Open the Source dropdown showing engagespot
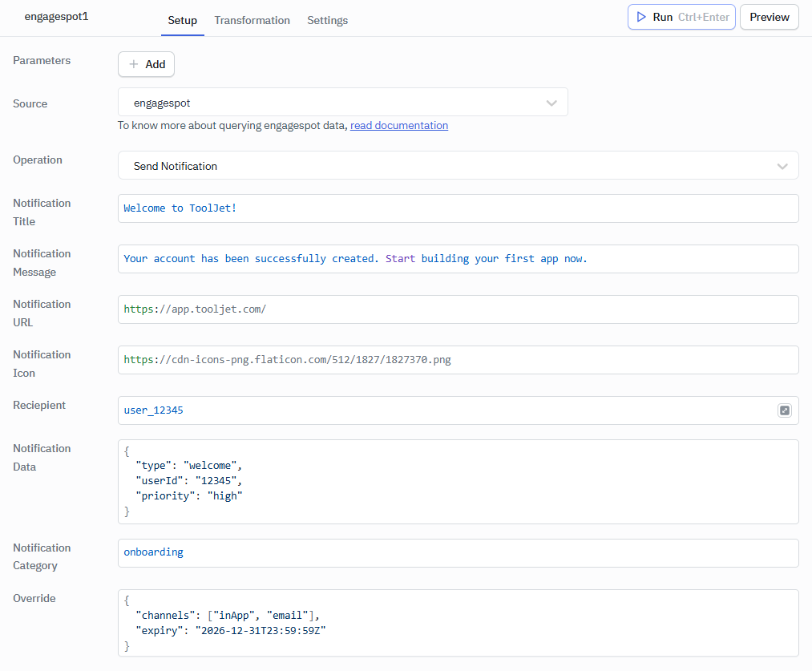This screenshot has height=671, width=812. tap(342, 103)
